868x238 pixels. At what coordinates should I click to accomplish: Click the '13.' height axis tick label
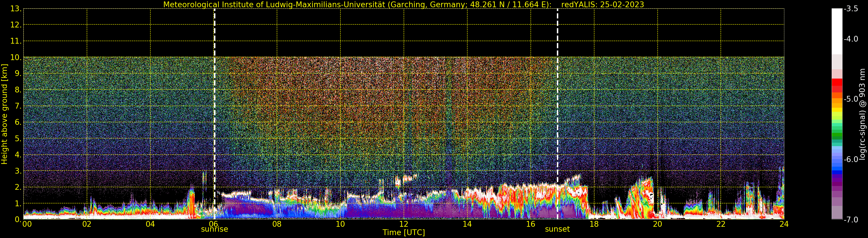16,9
